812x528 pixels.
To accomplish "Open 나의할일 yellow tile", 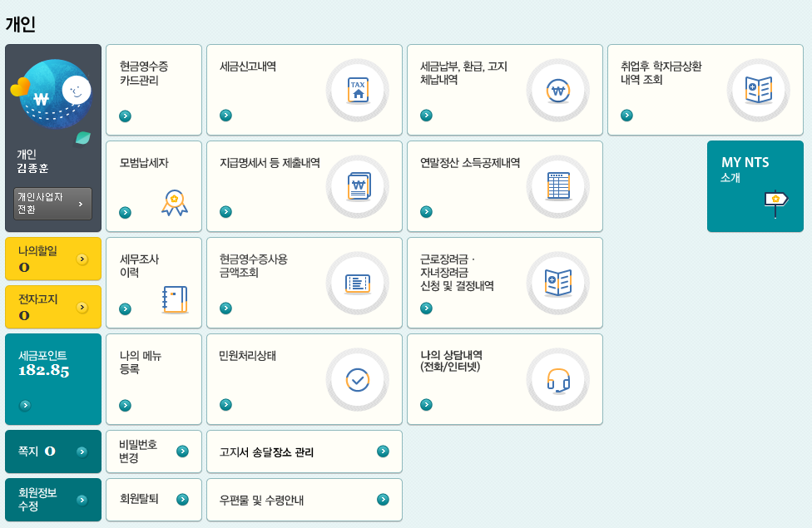I will tap(53, 259).
